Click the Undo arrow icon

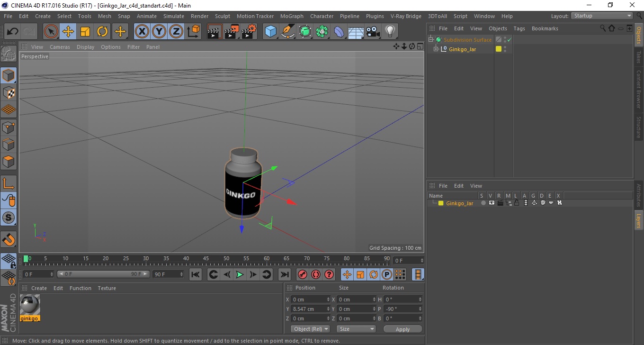pyautogui.click(x=13, y=32)
